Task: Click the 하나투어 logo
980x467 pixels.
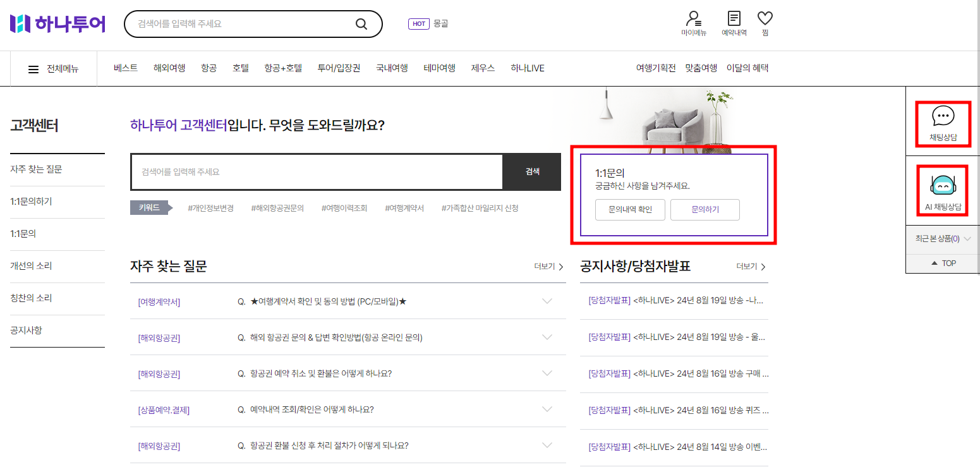Action: [x=57, y=24]
